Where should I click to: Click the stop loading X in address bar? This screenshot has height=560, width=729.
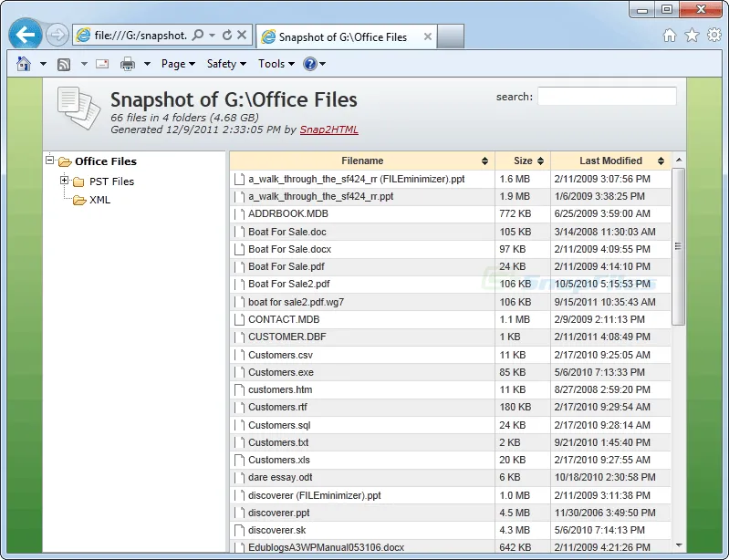pos(242,35)
